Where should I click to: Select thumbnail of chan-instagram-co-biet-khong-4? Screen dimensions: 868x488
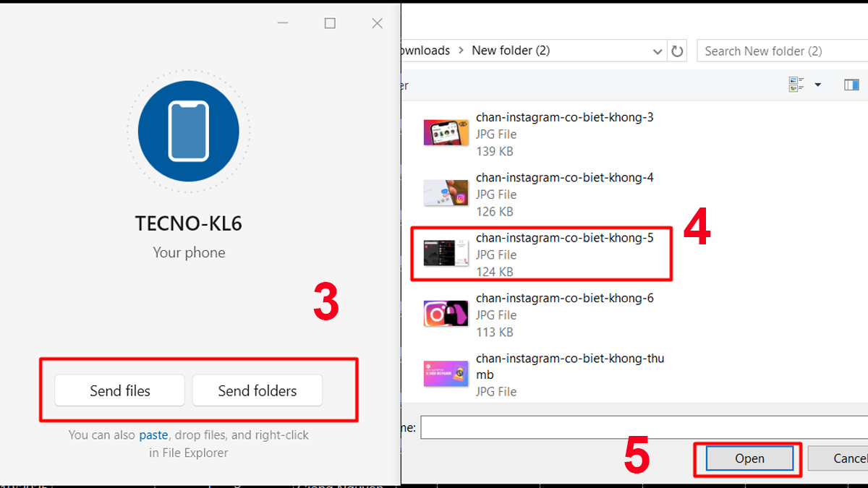click(x=446, y=193)
